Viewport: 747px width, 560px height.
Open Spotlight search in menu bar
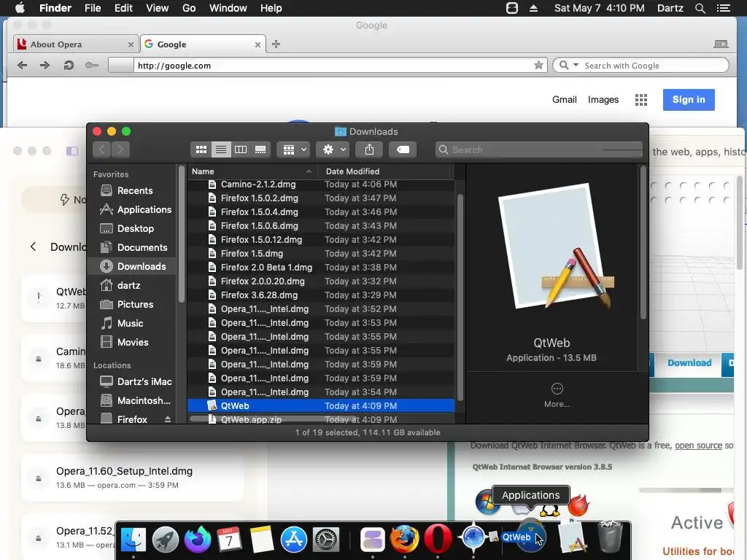point(700,8)
